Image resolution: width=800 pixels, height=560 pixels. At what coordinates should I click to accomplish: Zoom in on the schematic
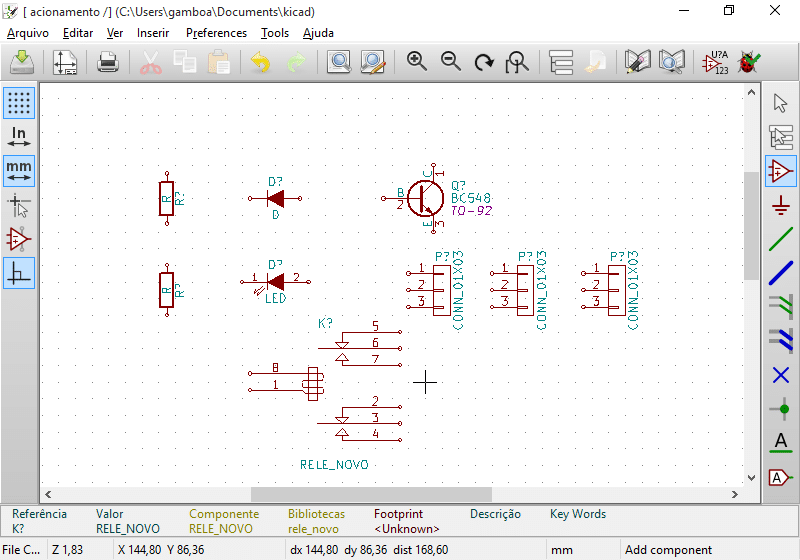pyautogui.click(x=417, y=62)
